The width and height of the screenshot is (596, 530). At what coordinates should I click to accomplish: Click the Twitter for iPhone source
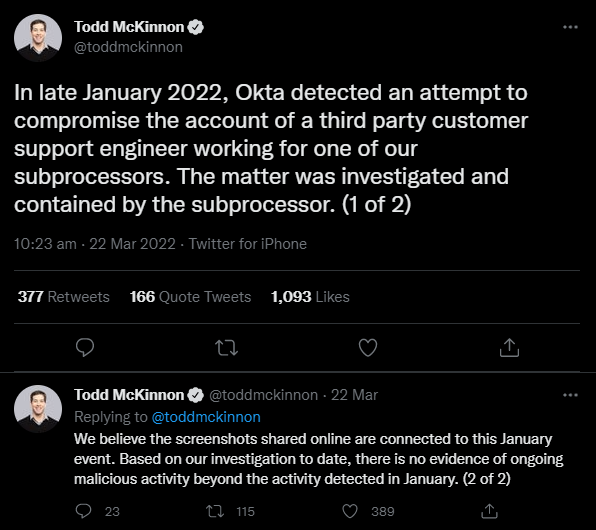pos(247,244)
